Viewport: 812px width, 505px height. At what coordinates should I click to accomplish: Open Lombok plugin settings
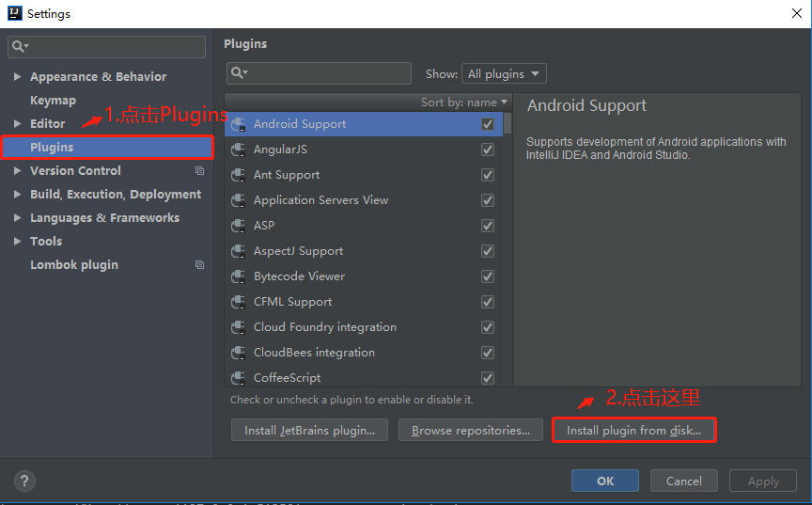click(74, 264)
